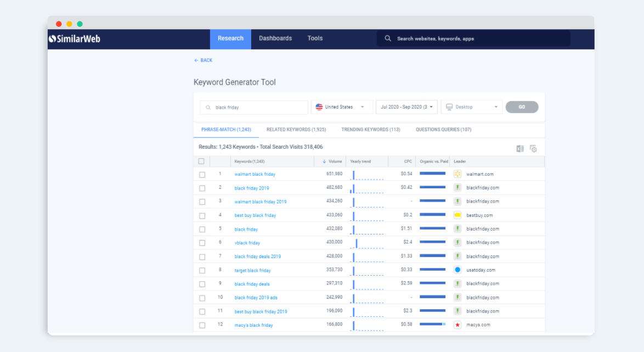Screen dimensions: 644x352
Task: Click the Organic vs. Paid bar for macy's
Action: [x=432, y=325]
